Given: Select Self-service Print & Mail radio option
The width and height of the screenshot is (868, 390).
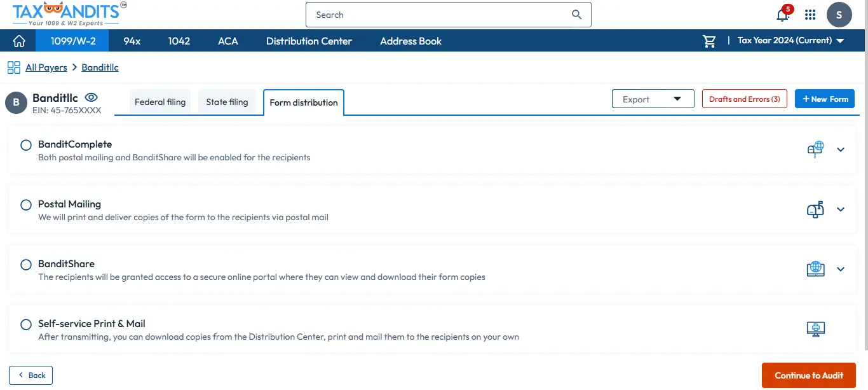Looking at the screenshot, I should (26, 324).
